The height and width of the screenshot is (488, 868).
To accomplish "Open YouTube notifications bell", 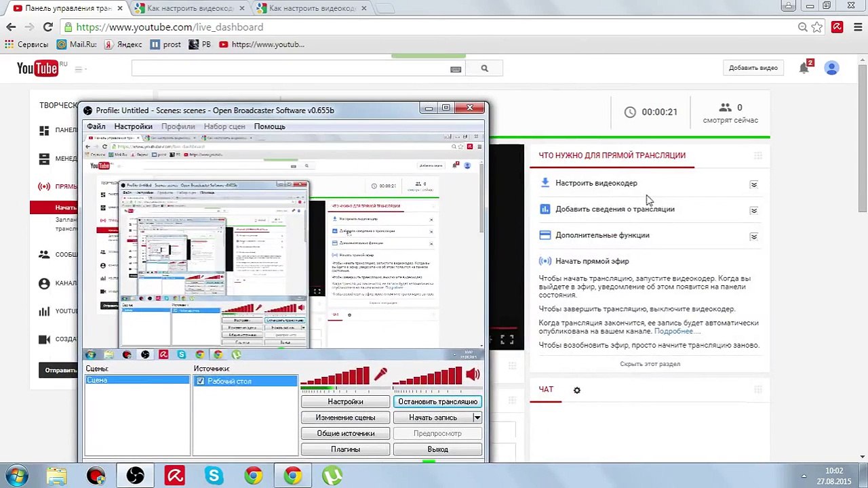I will (x=804, y=67).
